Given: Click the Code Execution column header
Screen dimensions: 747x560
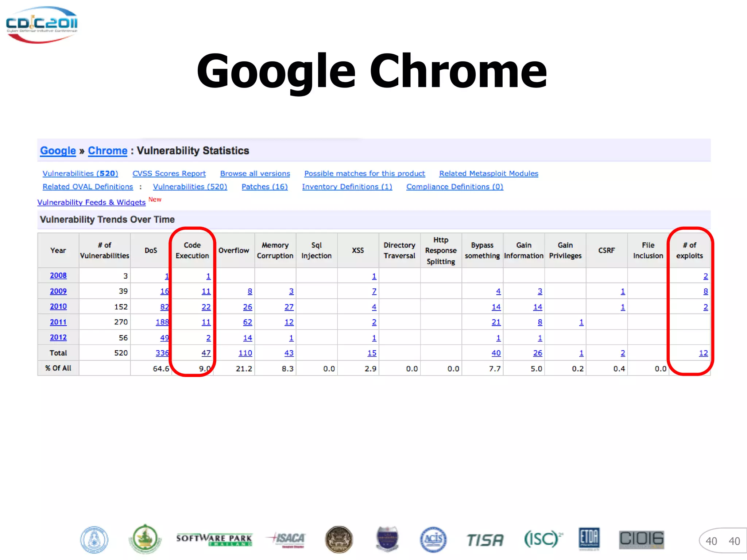Looking at the screenshot, I should pyautogui.click(x=192, y=250).
